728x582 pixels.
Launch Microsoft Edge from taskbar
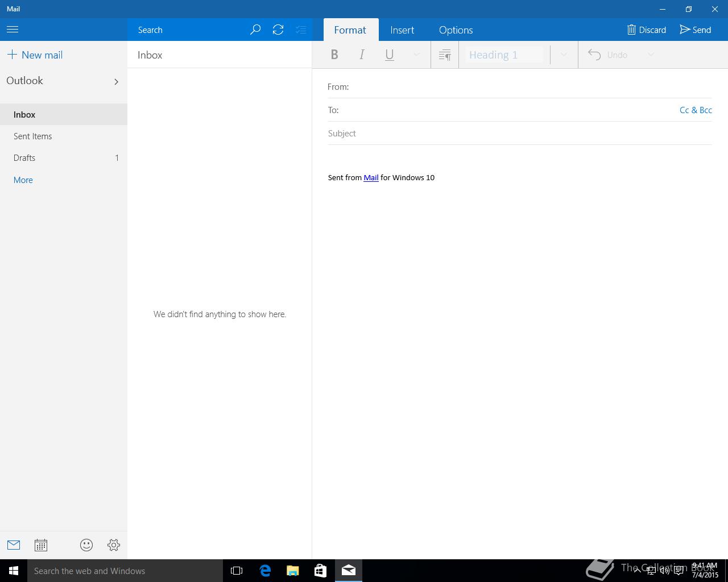point(265,571)
